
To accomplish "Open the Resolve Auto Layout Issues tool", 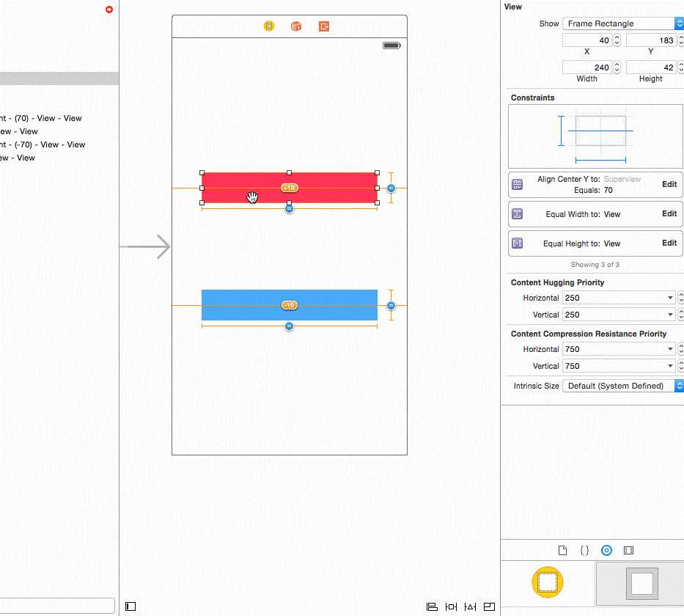I will click(x=470, y=607).
